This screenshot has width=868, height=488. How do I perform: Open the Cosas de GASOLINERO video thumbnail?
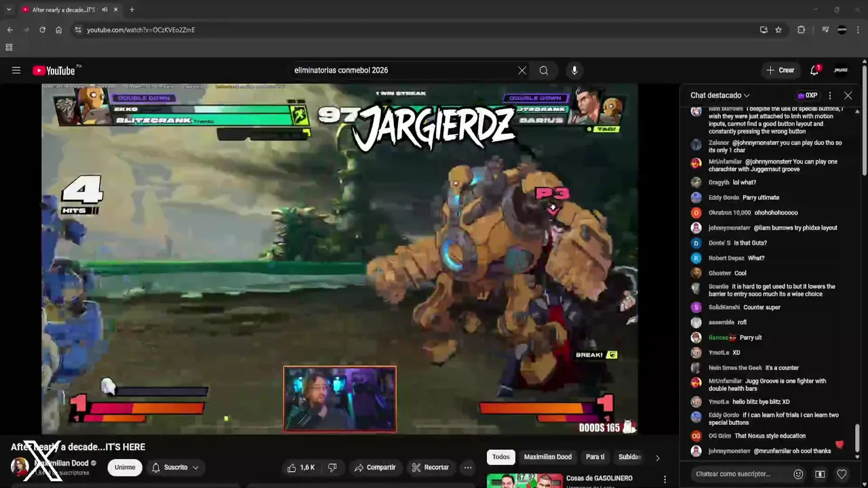coord(524,481)
